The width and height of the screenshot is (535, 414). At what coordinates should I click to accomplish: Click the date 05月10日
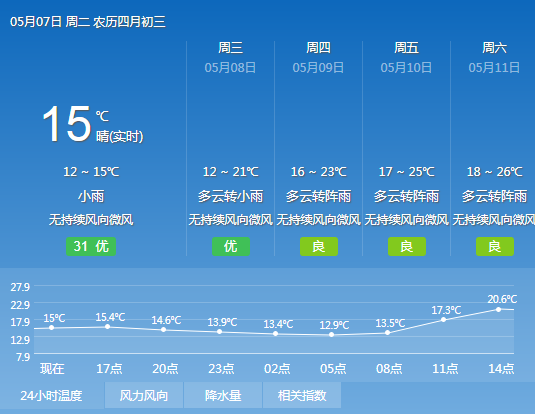click(x=407, y=68)
